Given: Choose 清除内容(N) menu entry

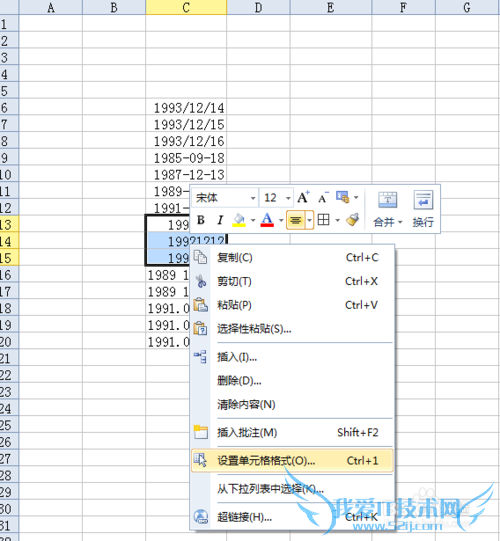Looking at the screenshot, I should point(292,404).
